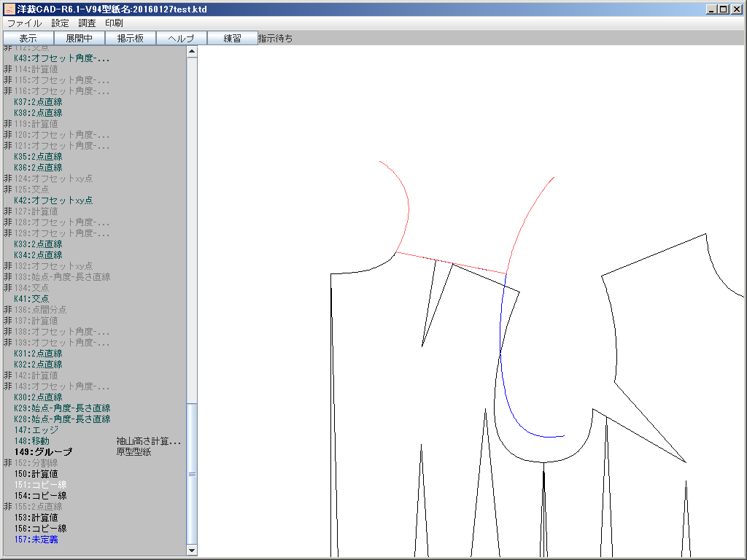Viewport: 747px width, 560px height.
Task: Click the list scrollbar up arrow
Action: (192, 52)
